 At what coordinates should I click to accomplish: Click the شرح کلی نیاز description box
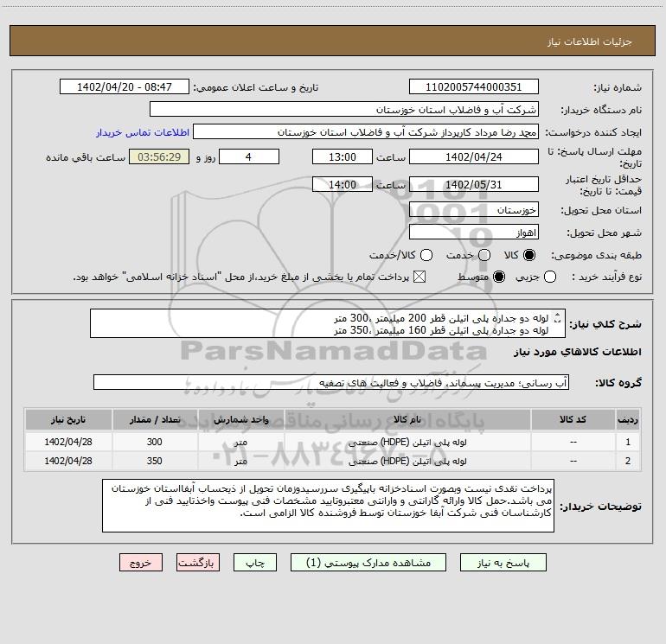[328, 323]
